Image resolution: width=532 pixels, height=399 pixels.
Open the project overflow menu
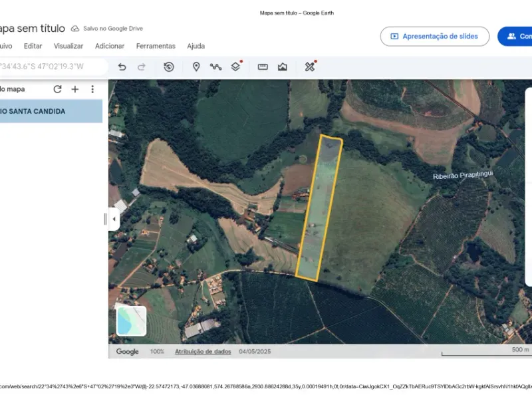(92, 88)
